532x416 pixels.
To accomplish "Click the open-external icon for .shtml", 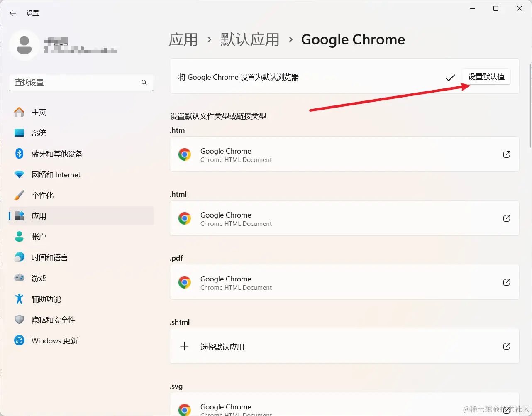I will point(507,346).
